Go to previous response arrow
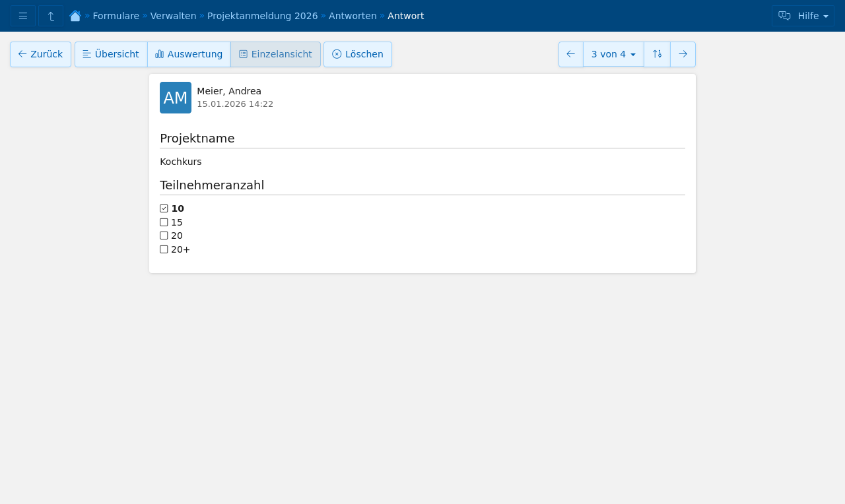The height and width of the screenshot is (504, 845). click(571, 54)
